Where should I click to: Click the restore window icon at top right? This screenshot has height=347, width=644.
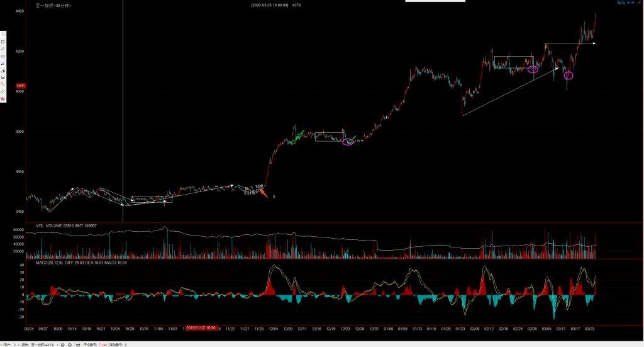(x=639, y=3)
